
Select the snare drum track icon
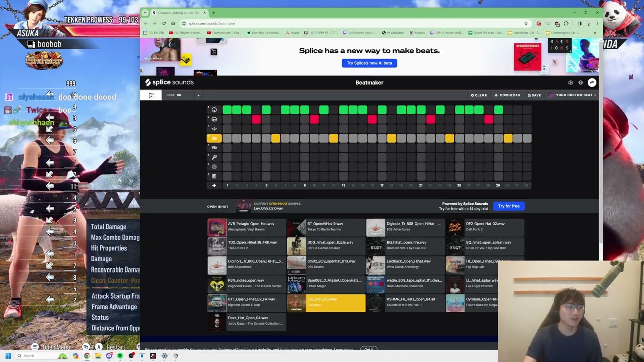[214, 119]
